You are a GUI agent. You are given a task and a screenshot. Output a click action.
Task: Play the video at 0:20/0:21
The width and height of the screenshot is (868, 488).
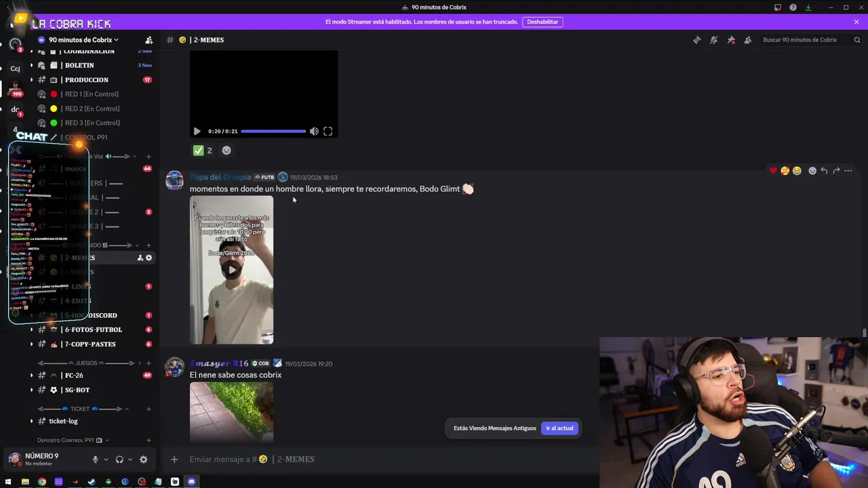click(197, 131)
